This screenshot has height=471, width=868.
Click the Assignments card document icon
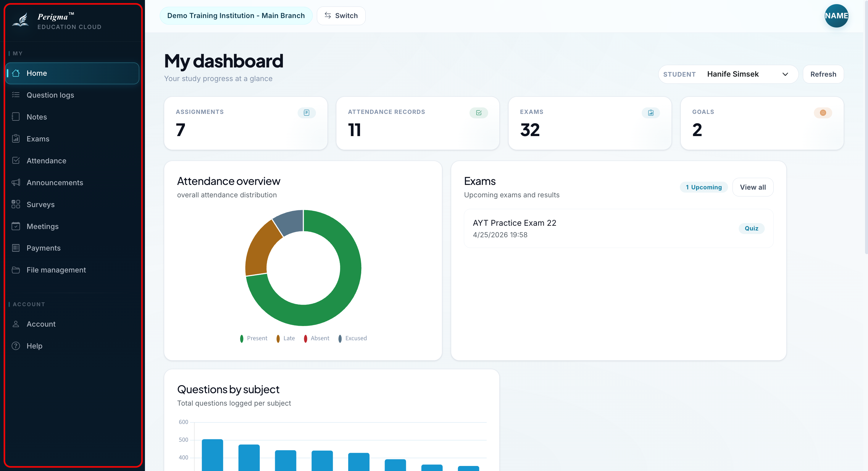pyautogui.click(x=306, y=113)
